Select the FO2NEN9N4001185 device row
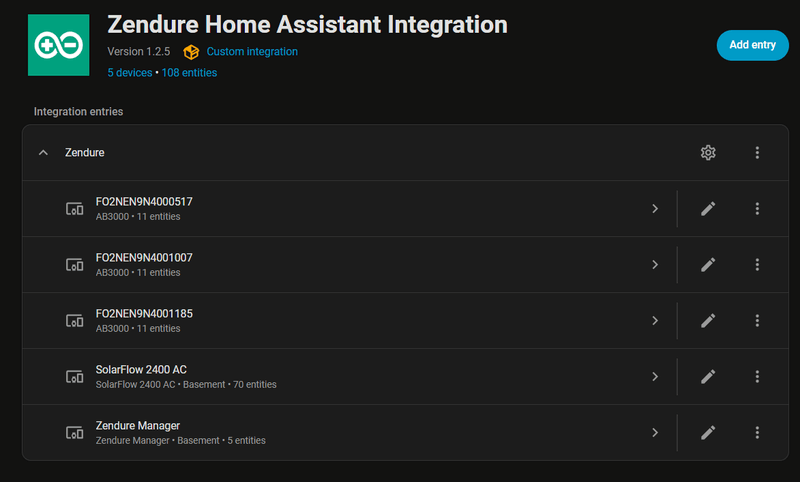This screenshot has width=800, height=482. (x=300, y=321)
